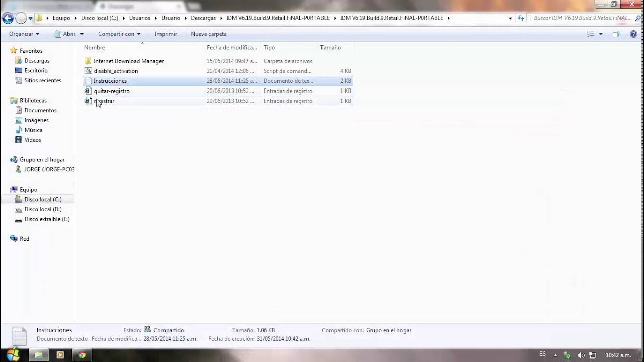
Task: Open recent locations dropdown arrow
Action: pos(30,18)
